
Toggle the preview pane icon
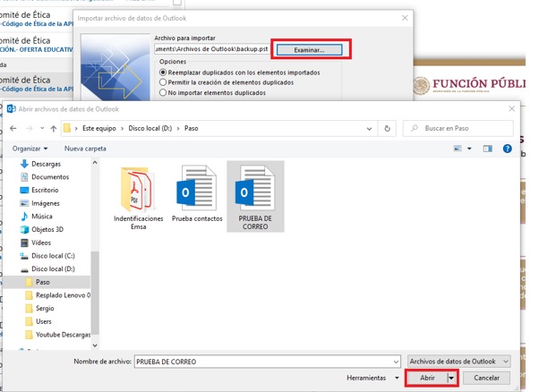489,148
